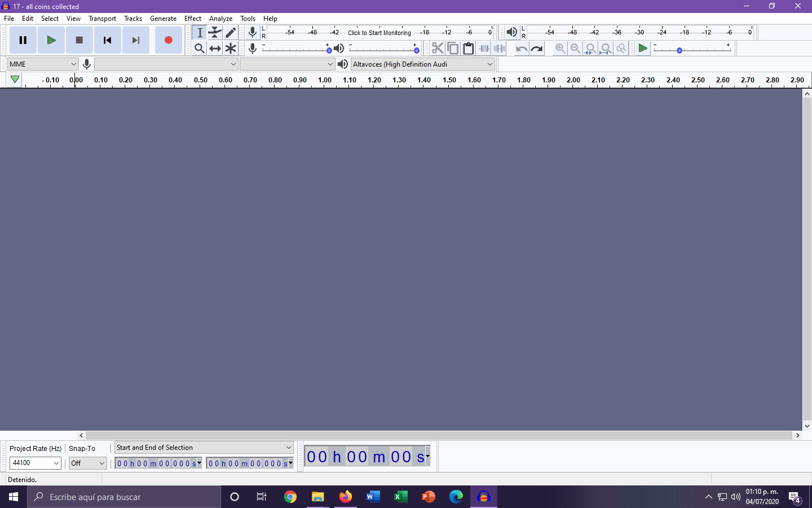Open the MME audio host dropdown
Screen dimensions: 812x508
click(x=43, y=64)
